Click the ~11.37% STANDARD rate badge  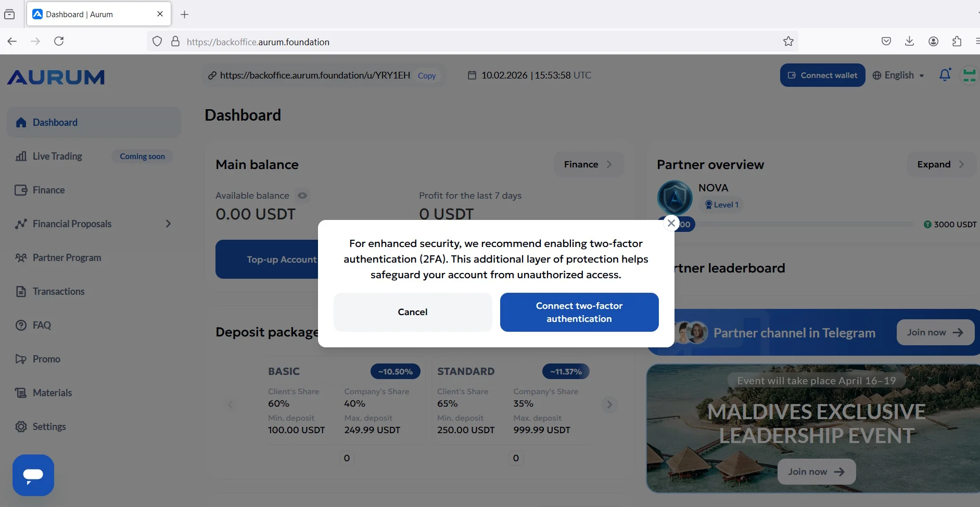click(566, 372)
